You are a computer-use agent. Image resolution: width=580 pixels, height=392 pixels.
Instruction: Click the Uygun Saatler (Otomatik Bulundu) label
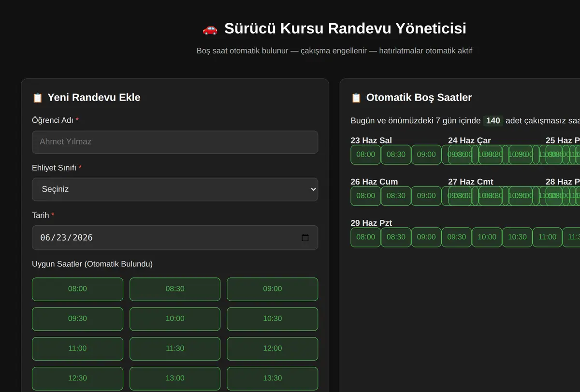[92, 264]
